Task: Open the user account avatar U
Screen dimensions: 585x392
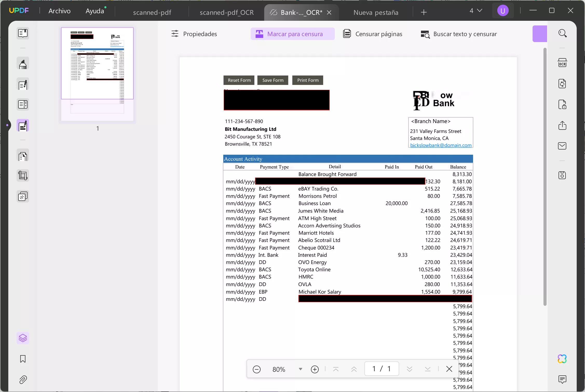Action: [x=503, y=11]
